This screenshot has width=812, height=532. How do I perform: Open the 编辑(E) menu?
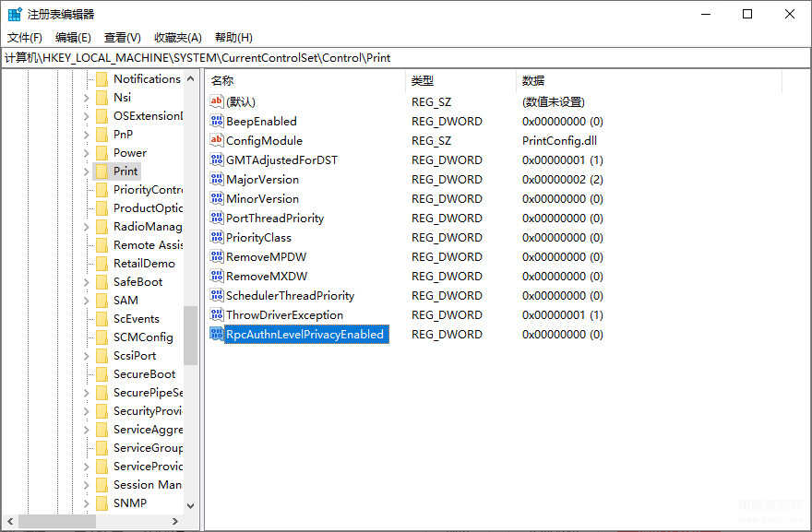73,37
